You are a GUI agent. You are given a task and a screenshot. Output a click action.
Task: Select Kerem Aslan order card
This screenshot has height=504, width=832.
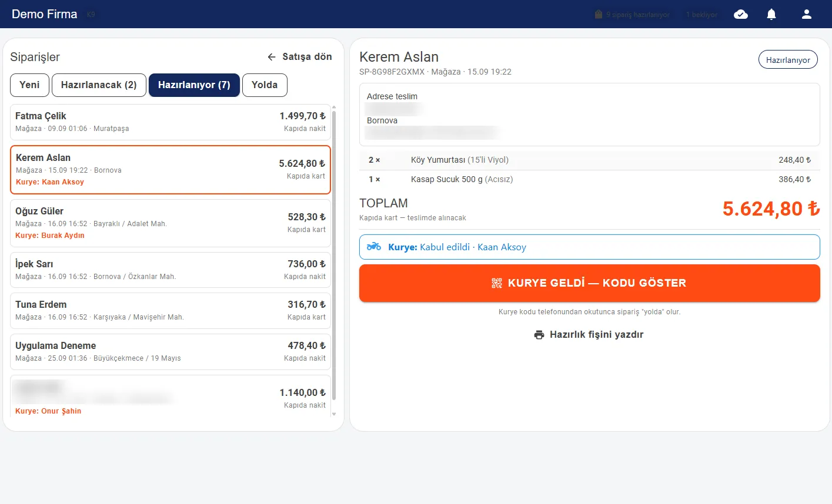(x=171, y=170)
